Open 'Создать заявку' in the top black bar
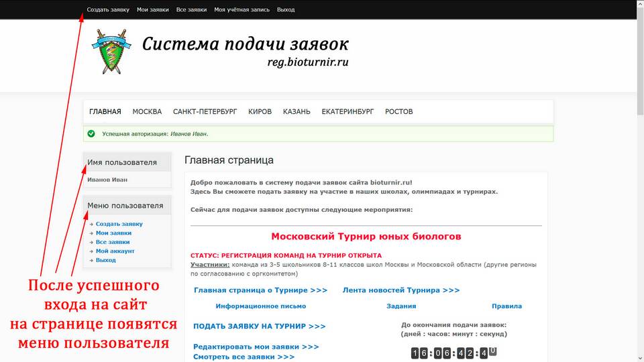The height and width of the screenshot is (362, 644). (108, 9)
